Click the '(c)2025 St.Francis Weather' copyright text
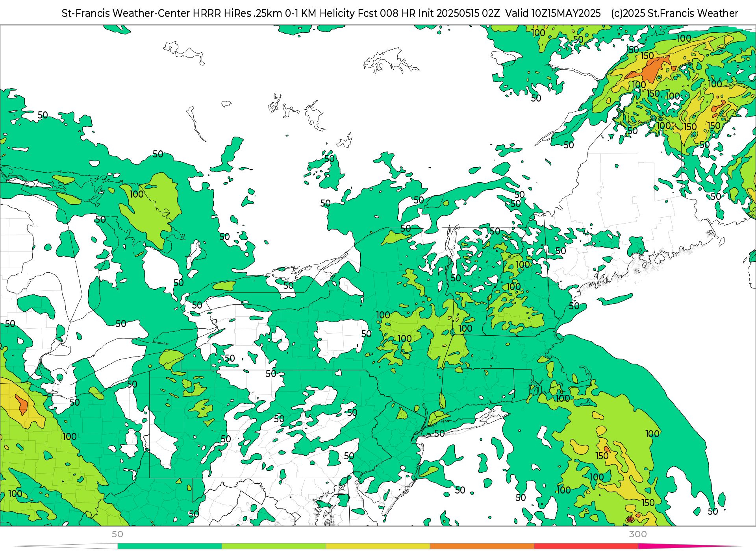756x551 pixels. (674, 13)
